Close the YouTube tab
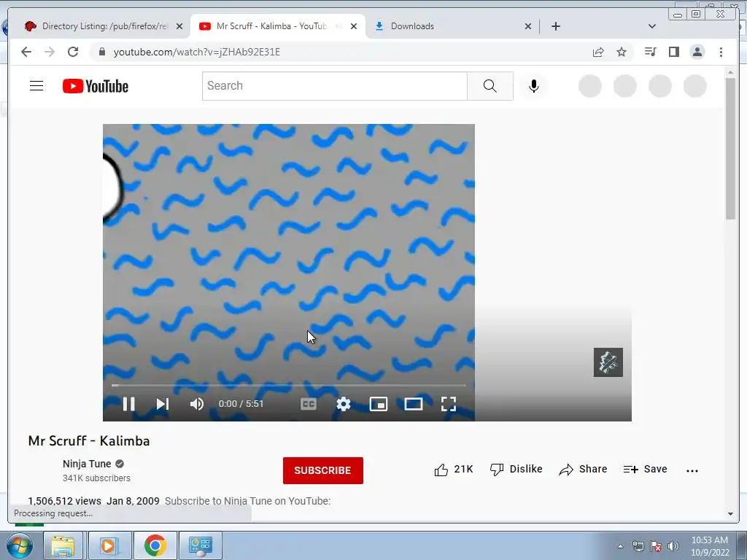Screen dimensions: 747x560 (x=354, y=27)
